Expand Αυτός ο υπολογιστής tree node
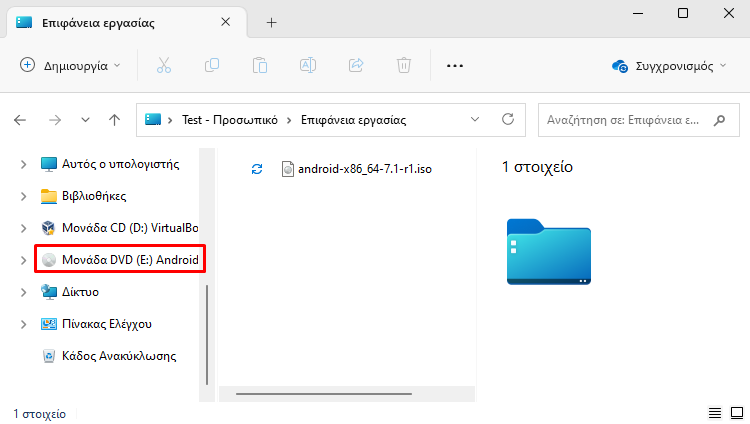The image size is (750, 424). (x=23, y=164)
